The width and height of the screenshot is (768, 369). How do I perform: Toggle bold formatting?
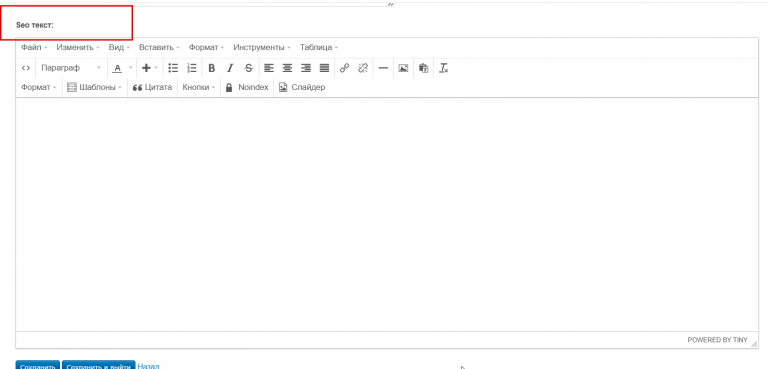pyautogui.click(x=211, y=68)
